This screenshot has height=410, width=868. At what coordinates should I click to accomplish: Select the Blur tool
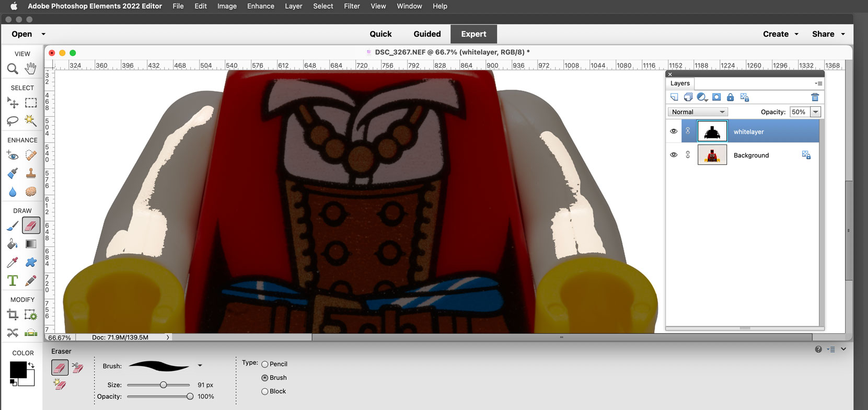click(13, 191)
